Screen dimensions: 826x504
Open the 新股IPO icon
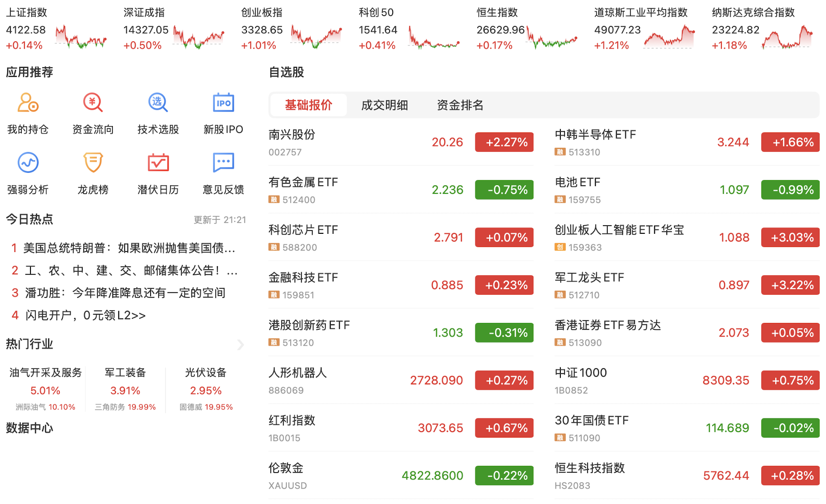coord(223,103)
